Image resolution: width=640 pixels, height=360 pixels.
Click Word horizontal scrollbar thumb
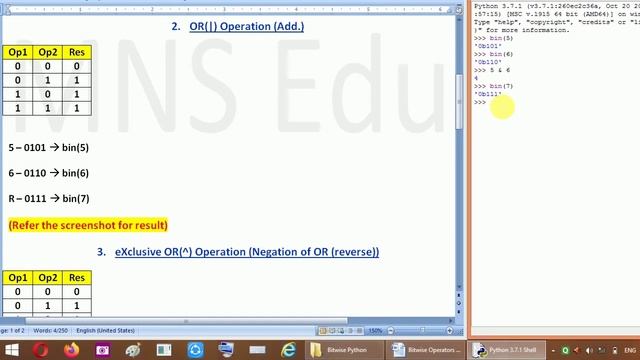[x=186, y=321]
